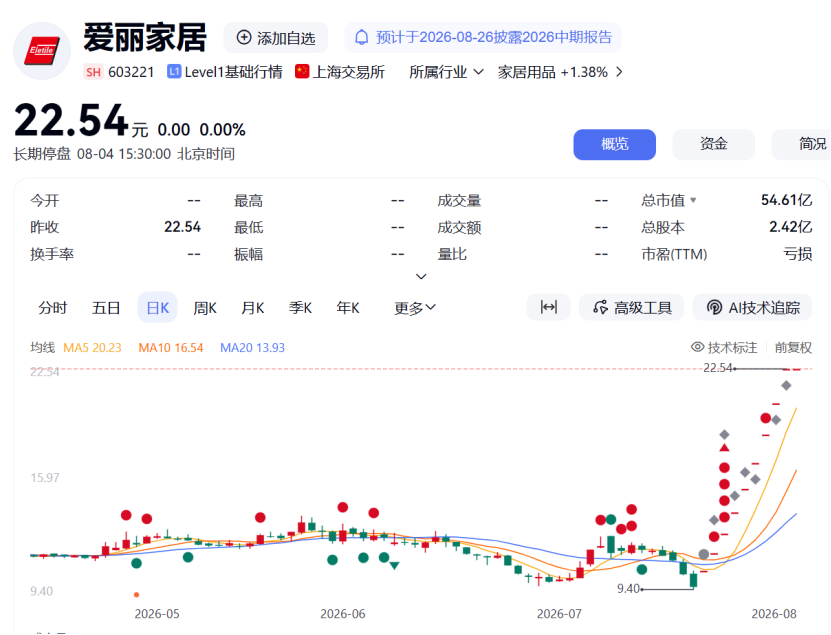
Task: Click the 2026-08 date axis label
Action: click(774, 614)
